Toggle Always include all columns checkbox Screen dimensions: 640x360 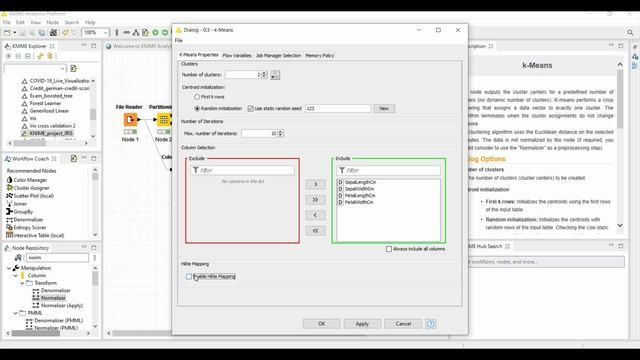389,249
